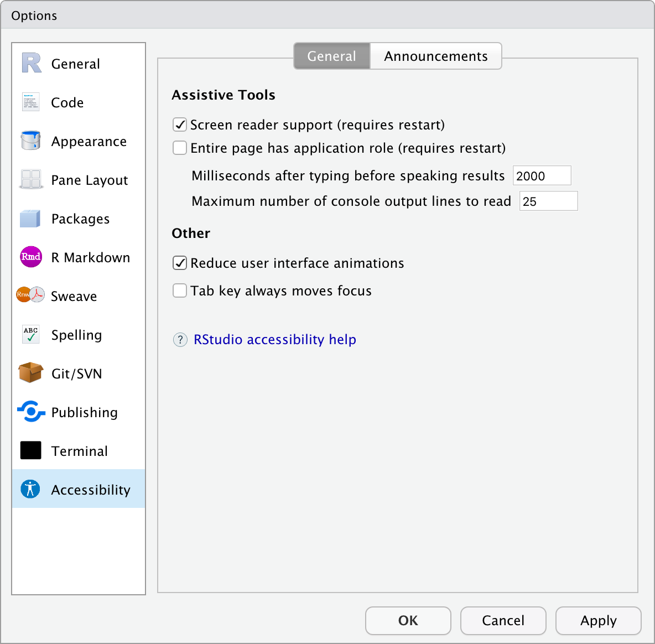Open Terminal settings with the black icon
Viewport: 655px width, 644px height.
coord(30,450)
